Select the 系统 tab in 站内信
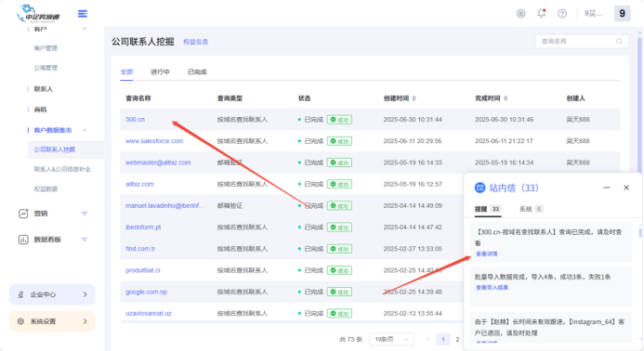This screenshot has width=644, height=351. point(531,209)
